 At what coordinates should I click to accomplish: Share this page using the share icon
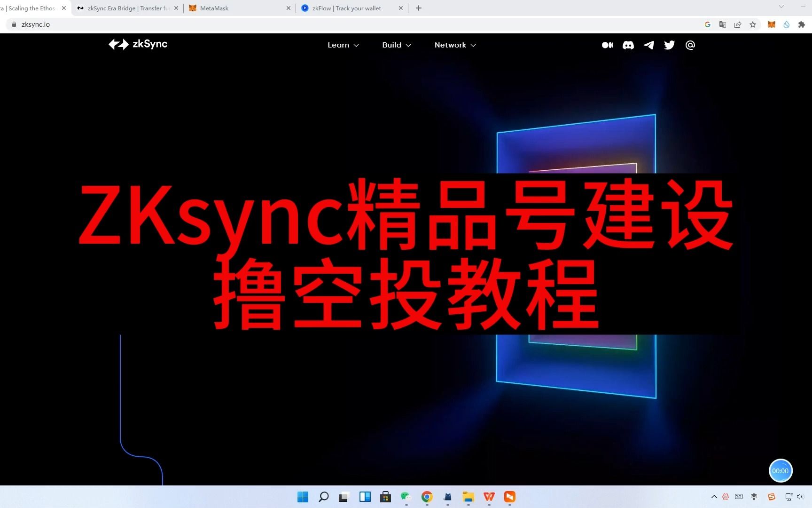coord(738,24)
